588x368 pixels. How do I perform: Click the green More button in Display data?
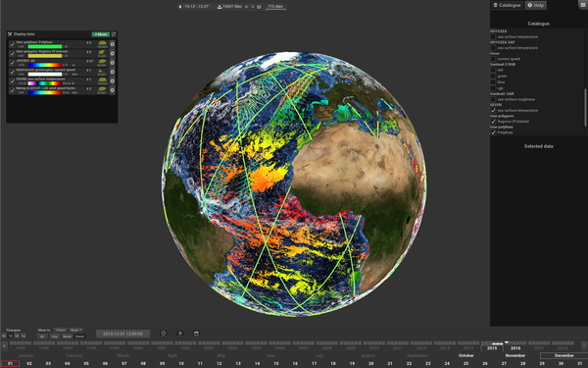101,34
